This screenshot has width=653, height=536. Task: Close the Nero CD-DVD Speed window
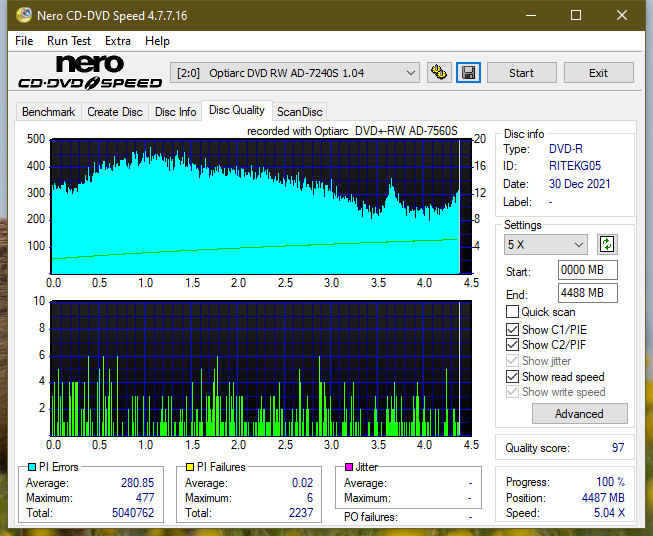[622, 15]
